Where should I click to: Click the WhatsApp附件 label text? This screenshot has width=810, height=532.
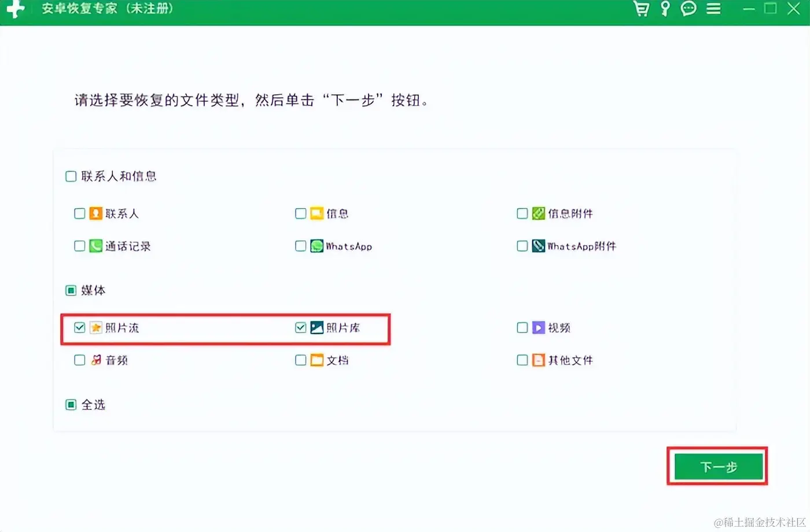582,246
